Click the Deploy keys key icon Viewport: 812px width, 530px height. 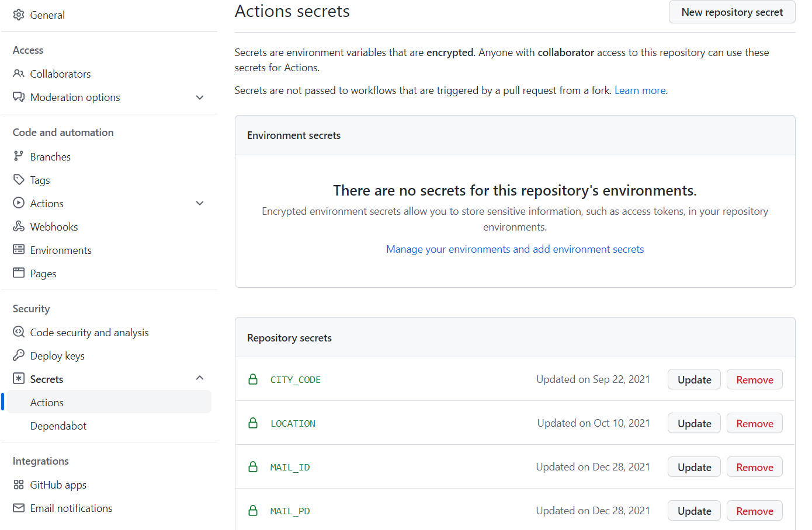pyautogui.click(x=19, y=355)
